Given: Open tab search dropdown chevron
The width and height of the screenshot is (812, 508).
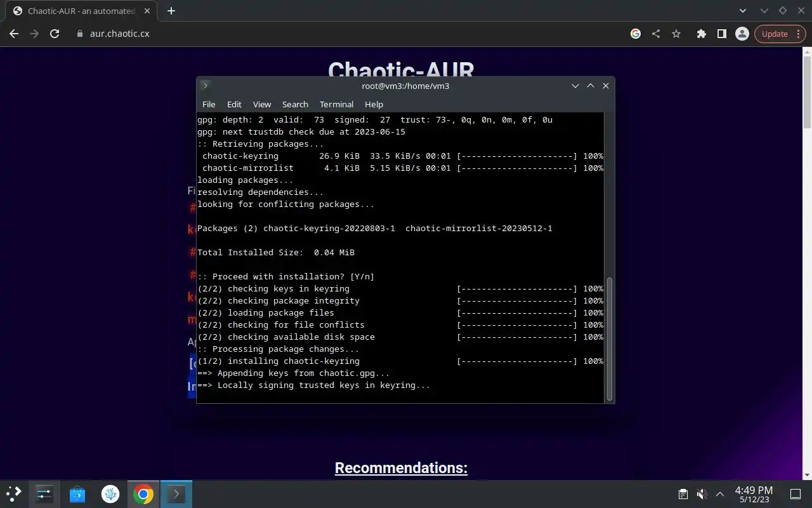Looking at the screenshot, I should (x=743, y=11).
